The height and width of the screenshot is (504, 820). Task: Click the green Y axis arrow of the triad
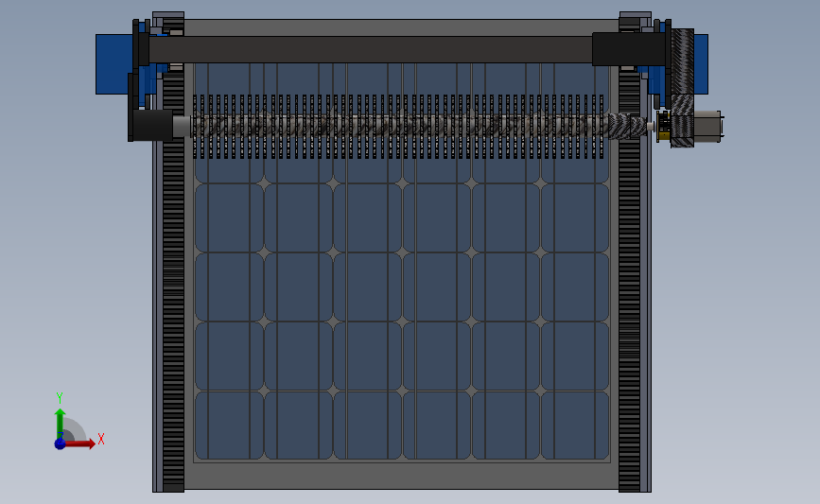(61, 424)
